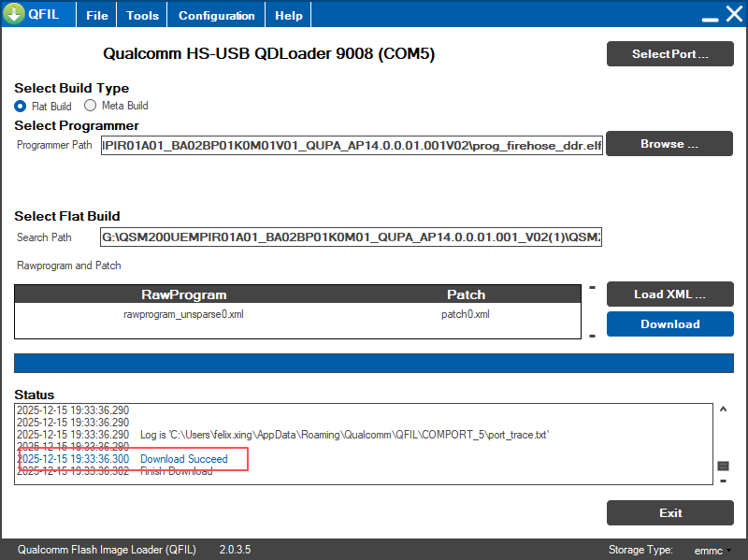
Task: Open the File menu
Action: pyautogui.click(x=97, y=16)
